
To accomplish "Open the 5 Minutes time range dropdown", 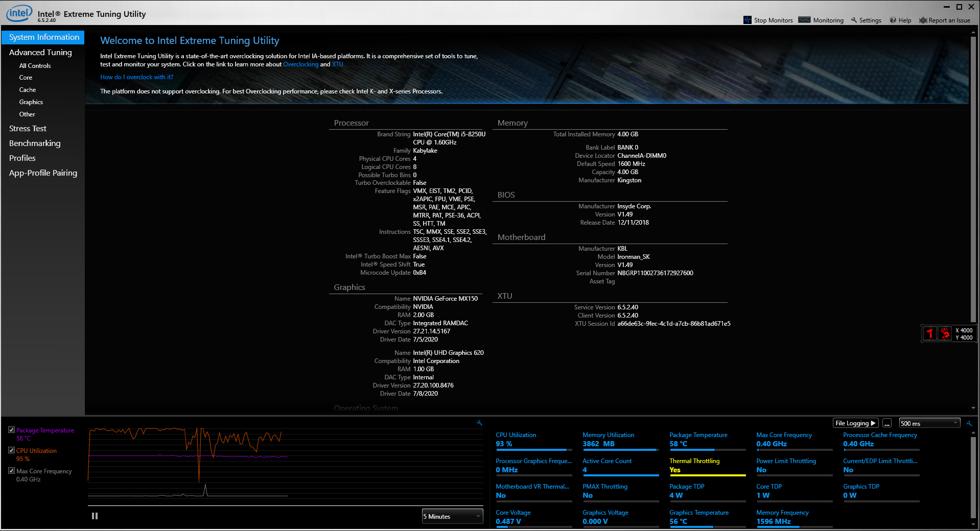I will 452,516.
